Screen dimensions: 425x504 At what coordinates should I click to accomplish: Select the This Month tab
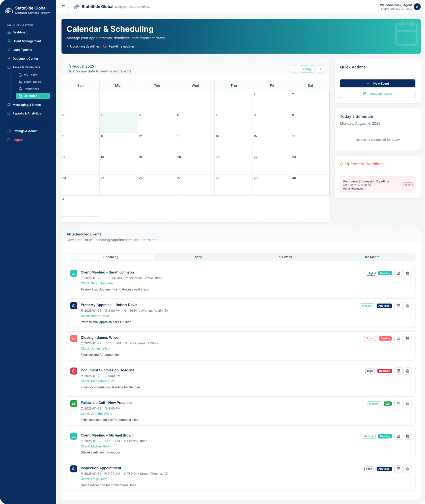[x=371, y=257]
